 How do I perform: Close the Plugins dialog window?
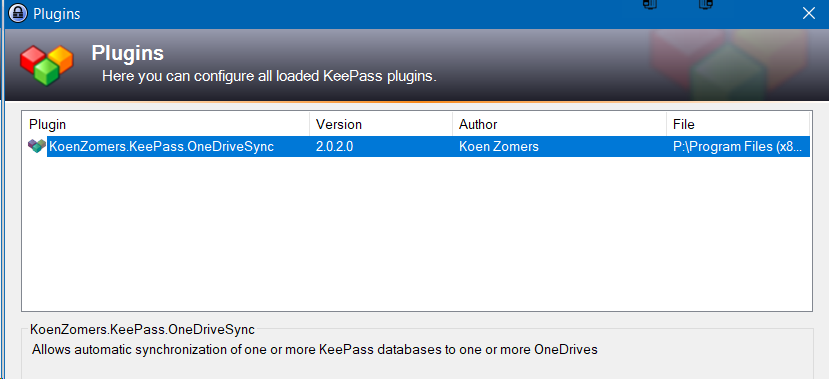808,14
